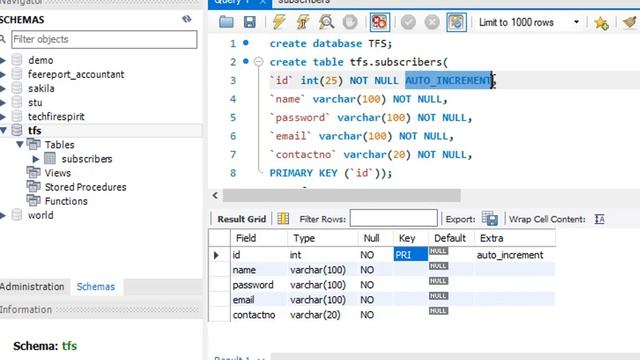This screenshot has width=640, height=360.
Task: Click the Filter objects search field
Action: point(104,39)
